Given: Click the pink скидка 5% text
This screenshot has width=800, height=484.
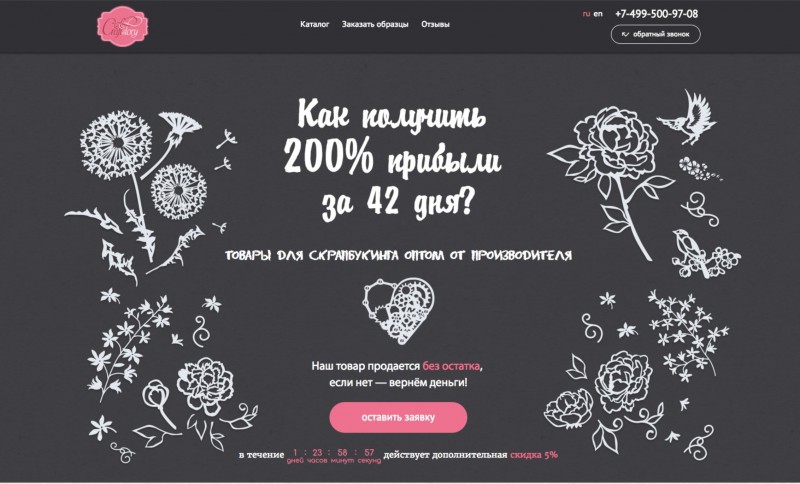Looking at the screenshot, I should click(x=534, y=454).
